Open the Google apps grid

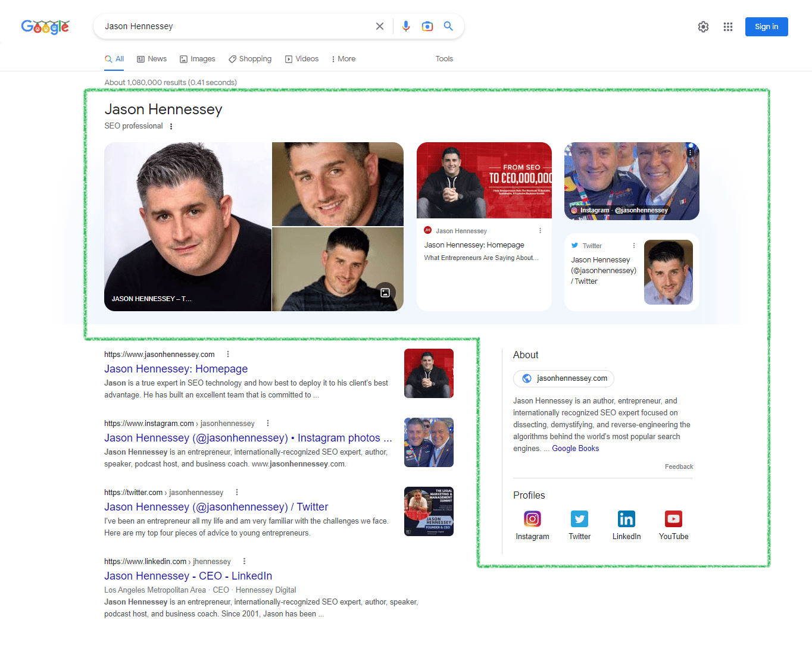click(x=728, y=27)
